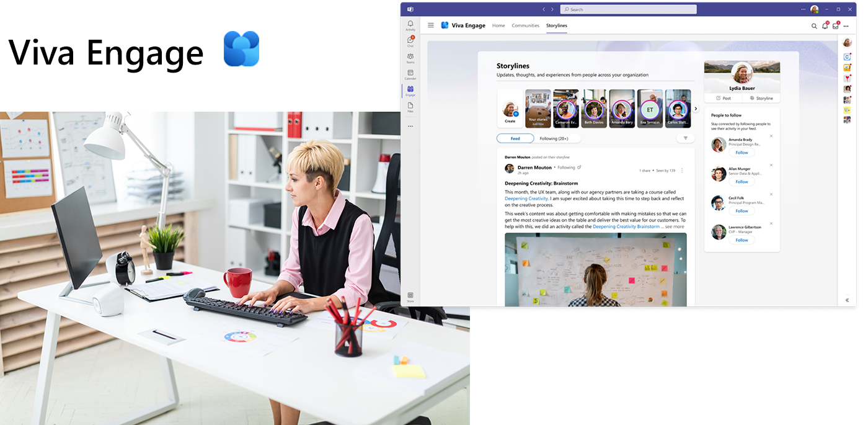Open the Store at the sidebar bottom

pos(410,297)
